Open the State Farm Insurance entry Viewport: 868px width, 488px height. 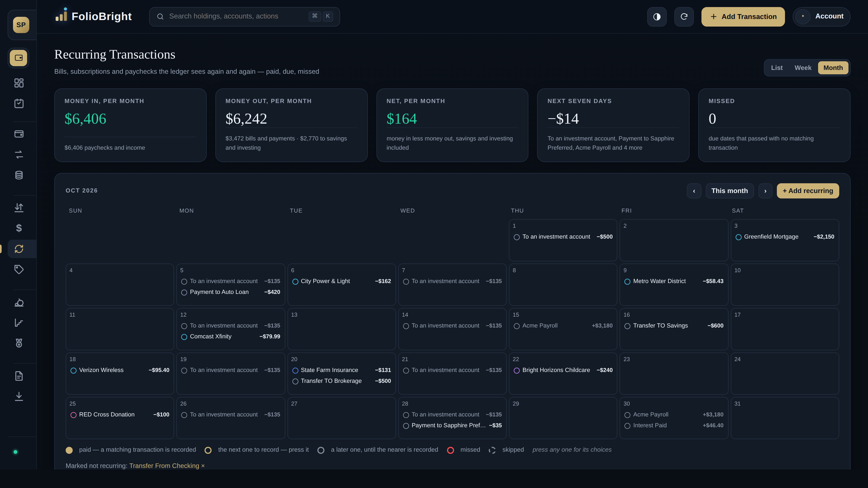341,370
